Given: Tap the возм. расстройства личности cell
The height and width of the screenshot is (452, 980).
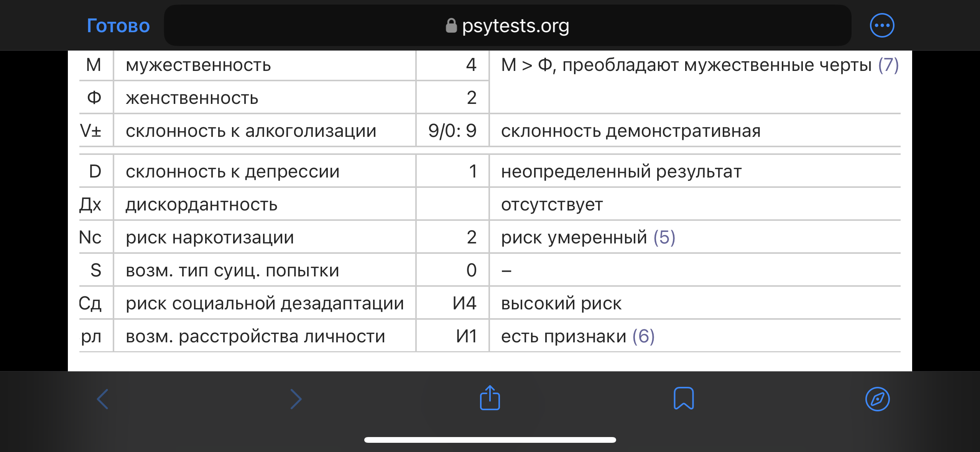Looking at the screenshot, I should (255, 336).
